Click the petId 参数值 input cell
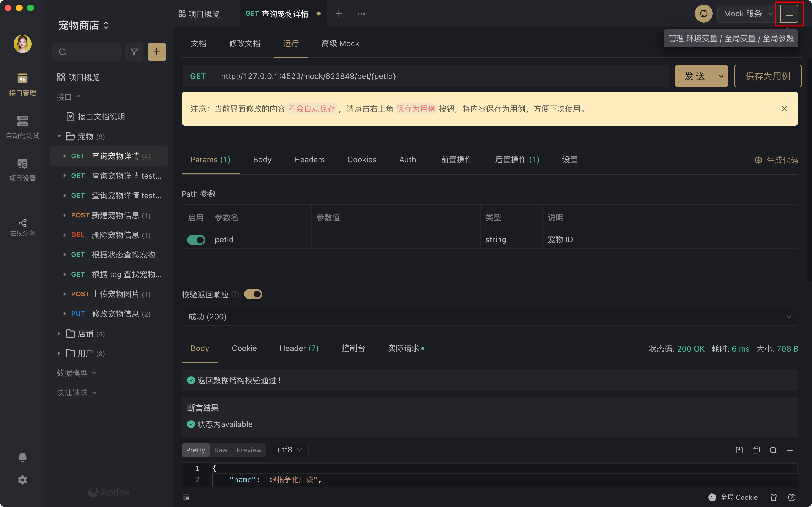812x507 pixels. click(x=396, y=240)
